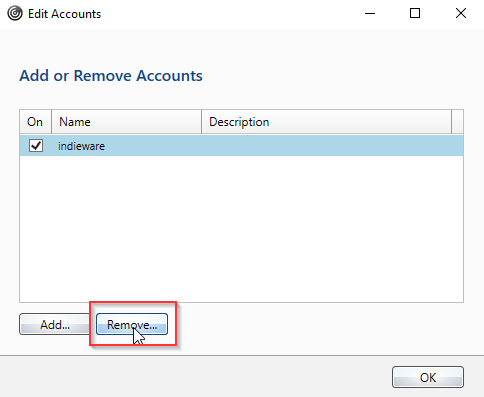Click the Edit Accounts spiral app icon
This screenshot has width=484, height=397.
click(x=15, y=14)
